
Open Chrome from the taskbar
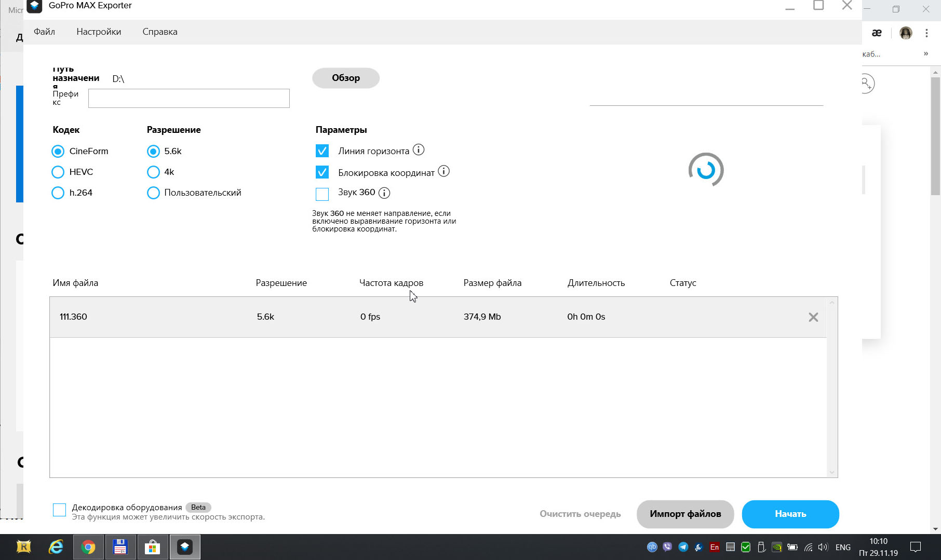tap(88, 547)
